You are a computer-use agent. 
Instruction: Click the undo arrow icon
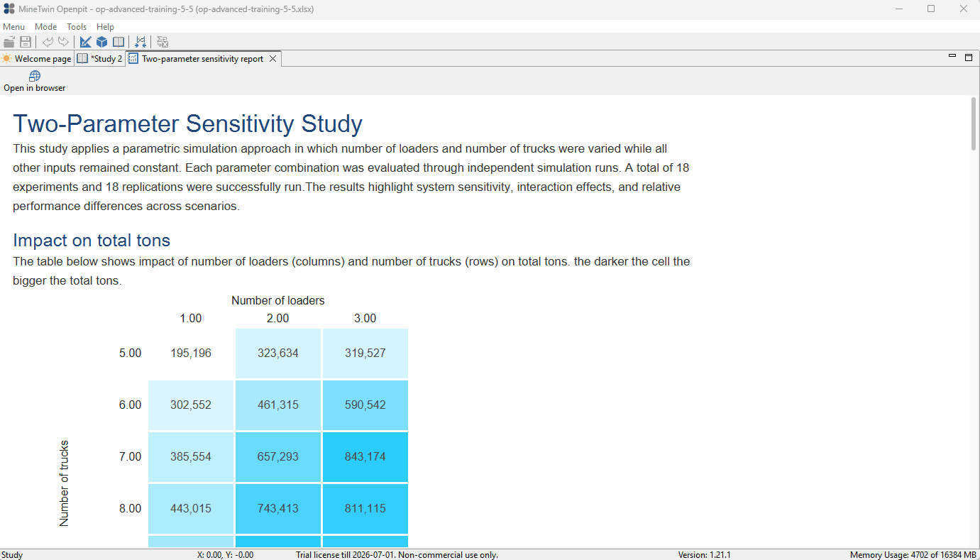(48, 42)
